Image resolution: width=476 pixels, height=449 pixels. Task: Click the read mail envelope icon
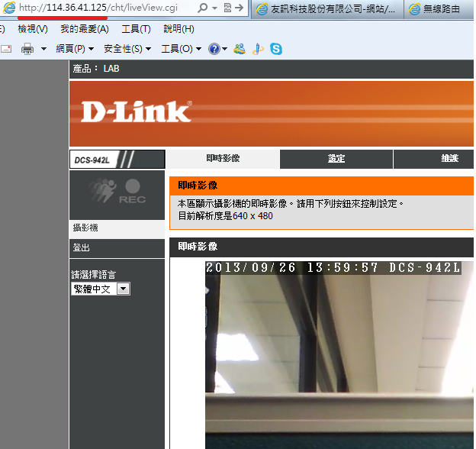6,49
